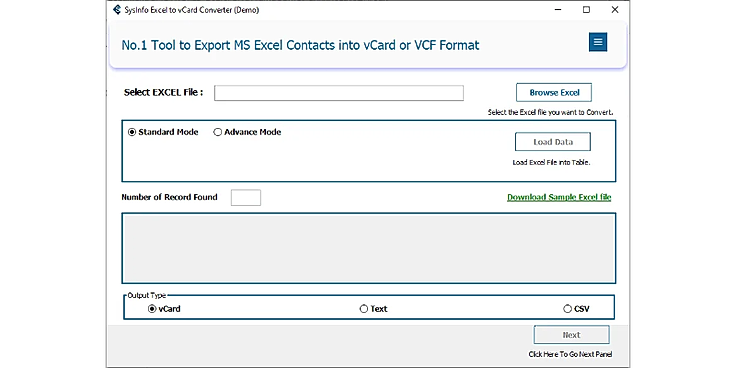Choose Text output type
Image resolution: width=736 pixels, height=368 pixels.
374,309
